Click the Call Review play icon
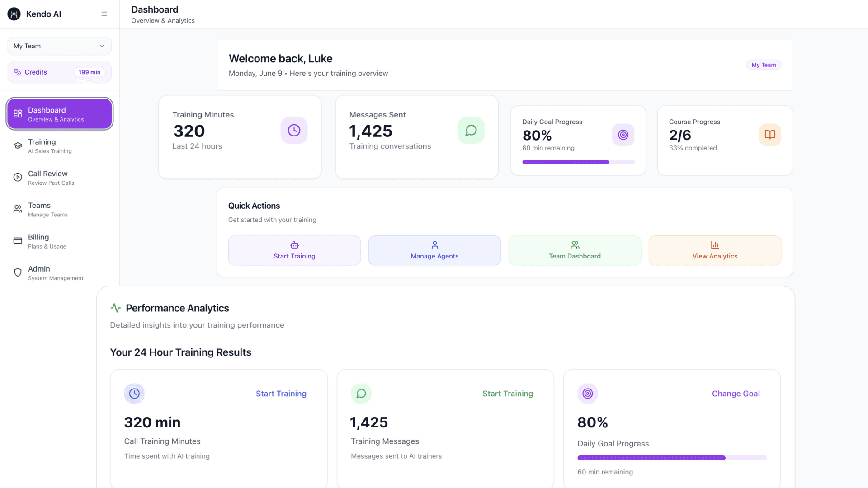This screenshot has width=868, height=488. tap(18, 178)
